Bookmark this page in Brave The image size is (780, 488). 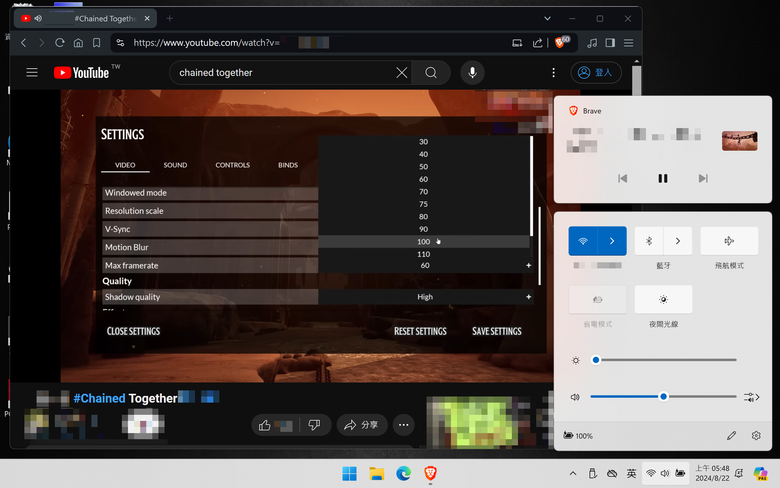tap(97, 43)
